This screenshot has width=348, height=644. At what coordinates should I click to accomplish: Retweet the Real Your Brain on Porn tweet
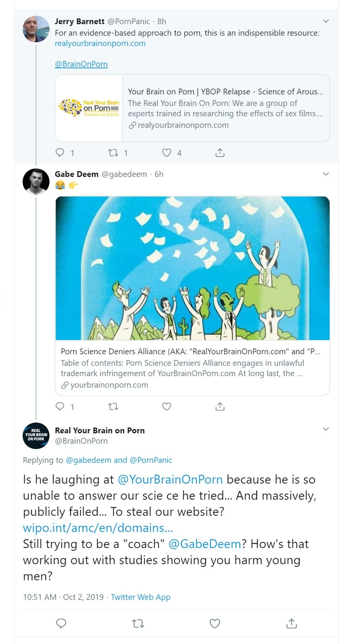[138, 624]
